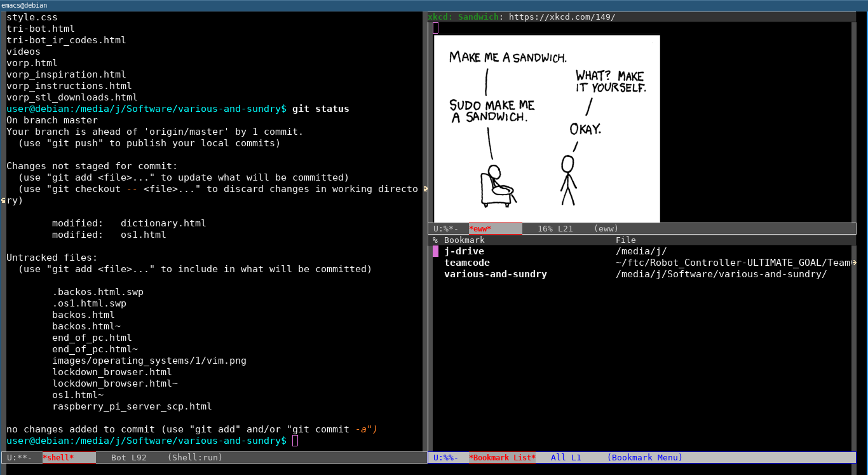Click tri-bot.html in the listing
The width and height of the screenshot is (868, 475).
41,29
